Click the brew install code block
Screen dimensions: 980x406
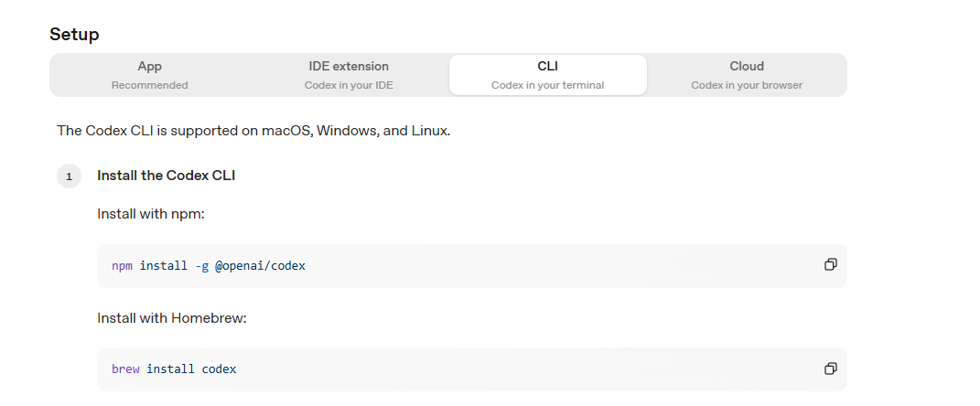[472, 369]
